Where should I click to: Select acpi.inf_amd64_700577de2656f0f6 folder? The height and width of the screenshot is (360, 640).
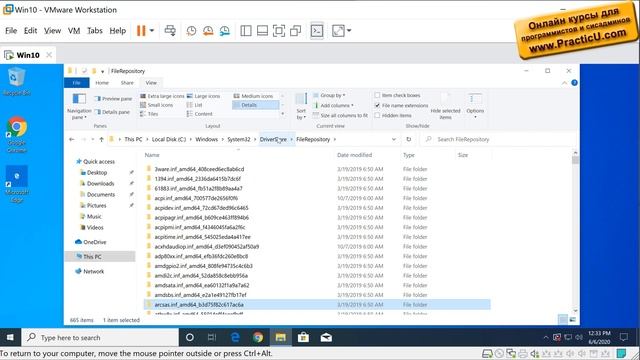[196, 198]
